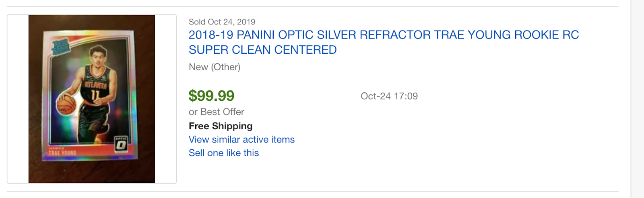Click the $99.99 sold price

pyautogui.click(x=211, y=96)
